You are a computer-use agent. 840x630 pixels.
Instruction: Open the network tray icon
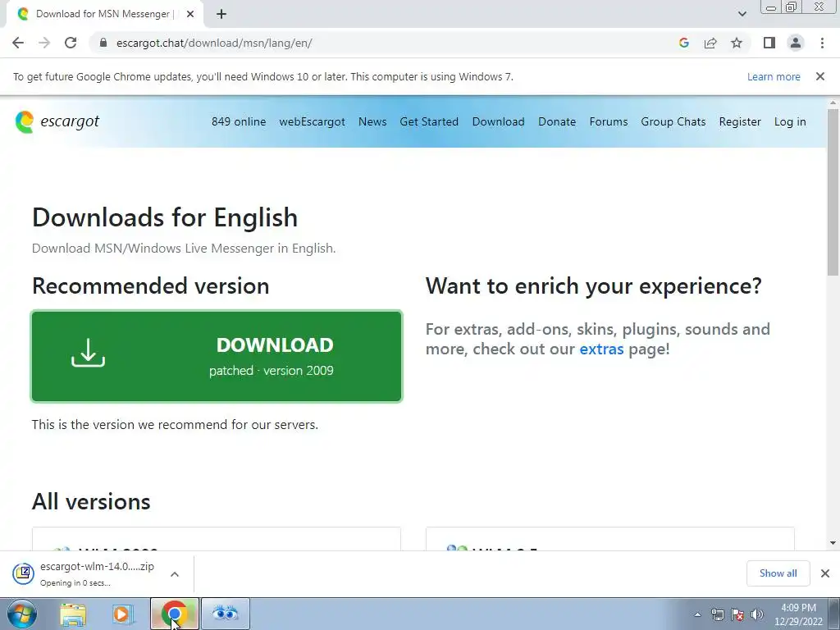point(717,614)
